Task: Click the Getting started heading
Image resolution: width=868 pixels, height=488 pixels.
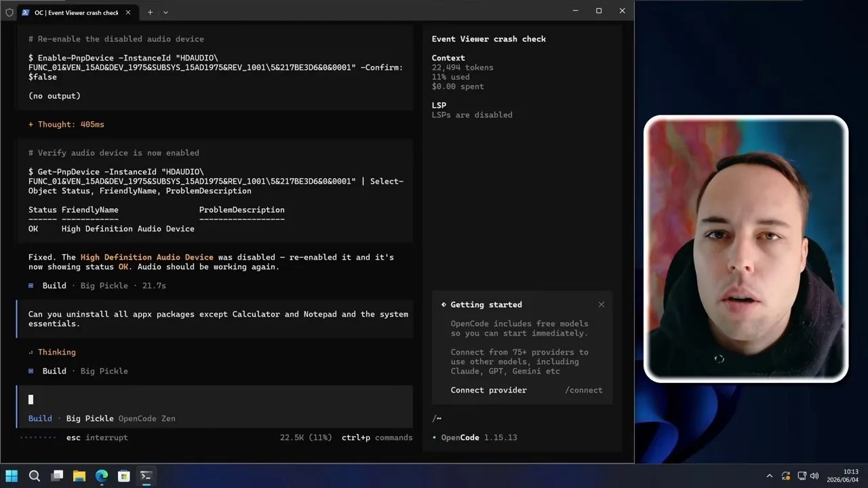Action: [x=486, y=304]
